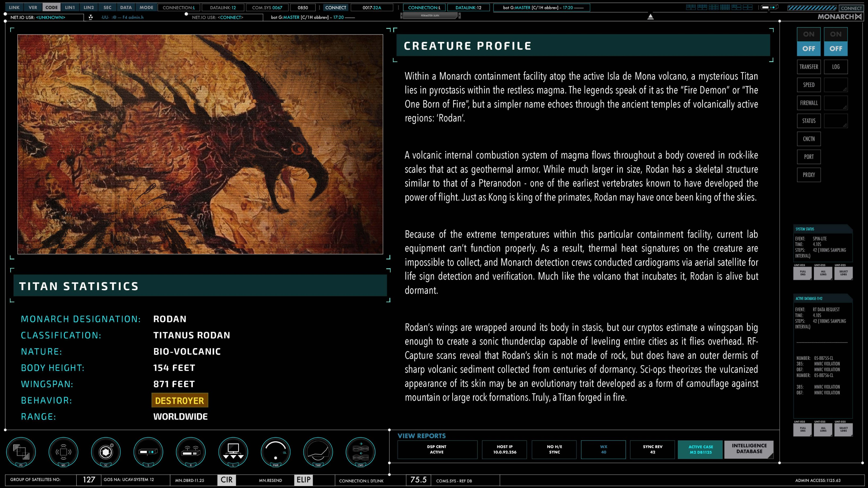This screenshot has width=868, height=488.
Task: Open the R wireless router icon
Action: pyautogui.click(x=191, y=452)
